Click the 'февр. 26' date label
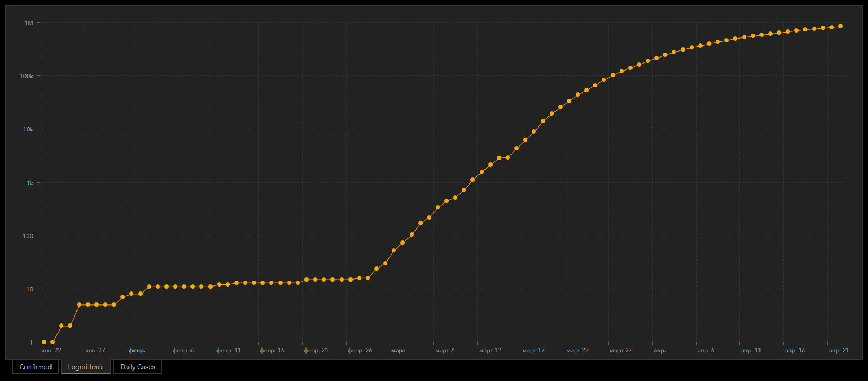The height and width of the screenshot is (381, 868). click(x=360, y=351)
